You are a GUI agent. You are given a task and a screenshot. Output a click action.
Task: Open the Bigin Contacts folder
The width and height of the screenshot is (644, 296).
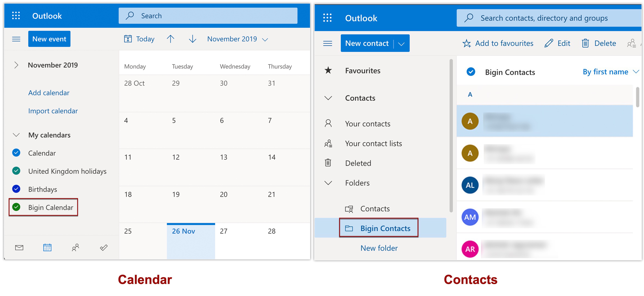[x=385, y=228]
